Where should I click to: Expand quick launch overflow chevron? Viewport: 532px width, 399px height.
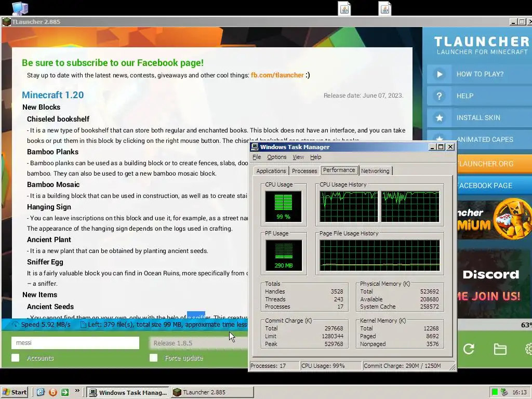77,391
